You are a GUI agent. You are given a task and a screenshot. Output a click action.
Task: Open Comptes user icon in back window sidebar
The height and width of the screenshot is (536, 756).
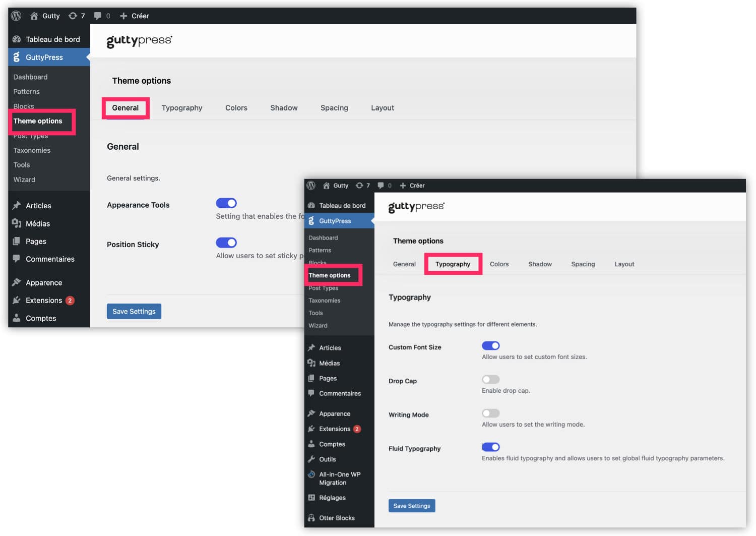[17, 318]
